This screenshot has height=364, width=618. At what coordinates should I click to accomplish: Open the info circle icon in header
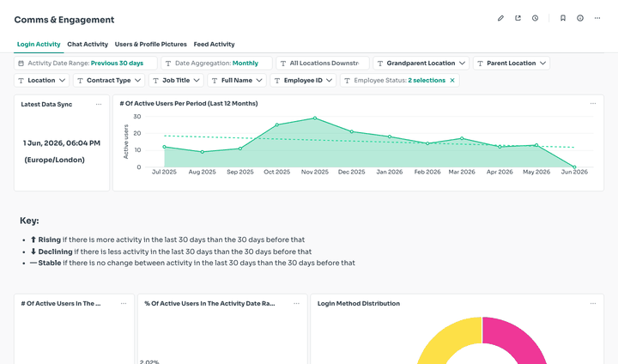580,18
